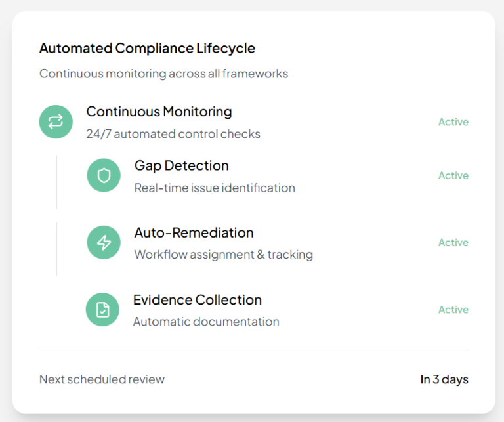Open the Continuous Monitoring heading

(x=159, y=112)
